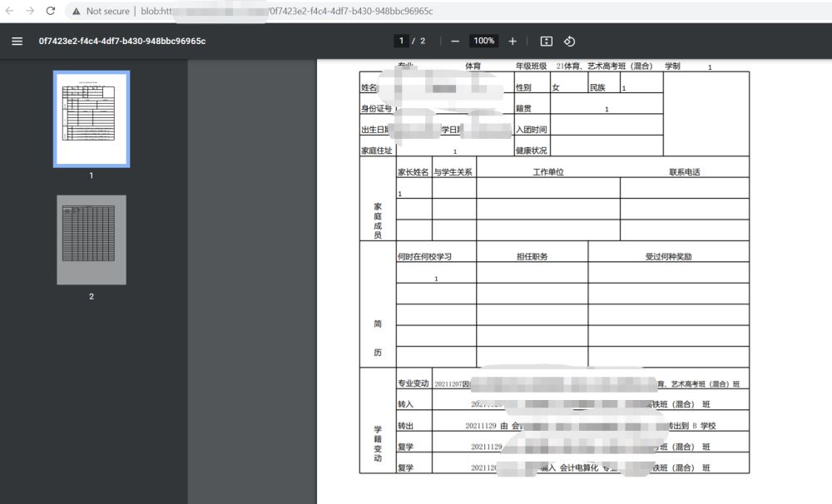The image size is (832, 504).
Task: Toggle the PDF sidebar with the hamburger menu
Action: click(17, 42)
